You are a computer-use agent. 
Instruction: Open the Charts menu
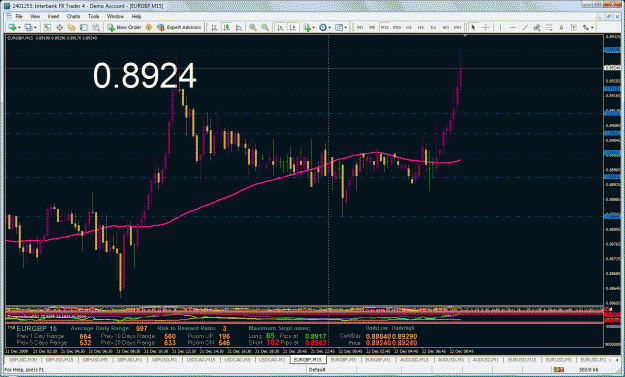[x=73, y=16]
